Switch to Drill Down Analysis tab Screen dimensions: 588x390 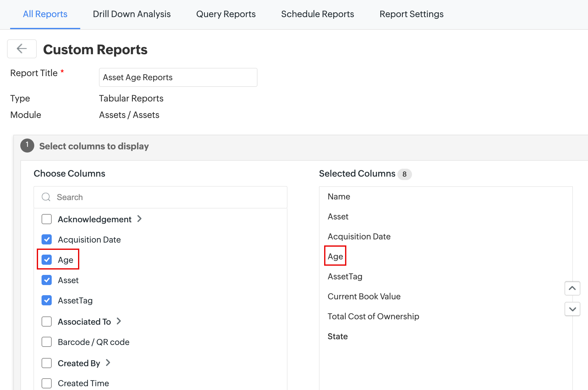132,14
